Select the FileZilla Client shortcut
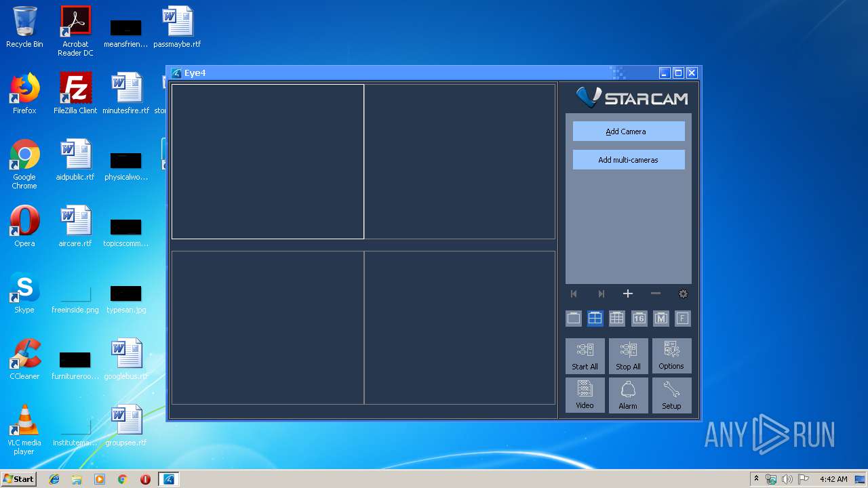868x488 pixels. pyautogui.click(x=75, y=94)
